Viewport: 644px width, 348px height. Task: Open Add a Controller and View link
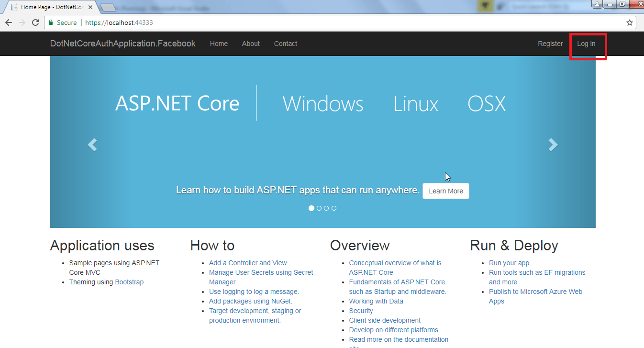click(x=248, y=263)
